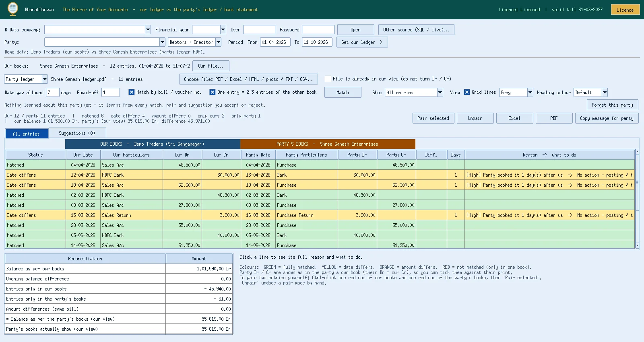Image resolution: width=644 pixels, height=342 pixels.
Task: Enable 'File is already in our view' checkbox
Action: (x=328, y=79)
